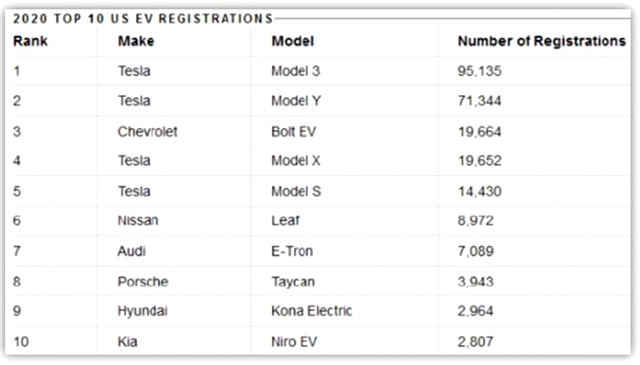Image resolution: width=640 pixels, height=365 pixels.
Task: Click the Nissan make cell
Action: coord(138,220)
